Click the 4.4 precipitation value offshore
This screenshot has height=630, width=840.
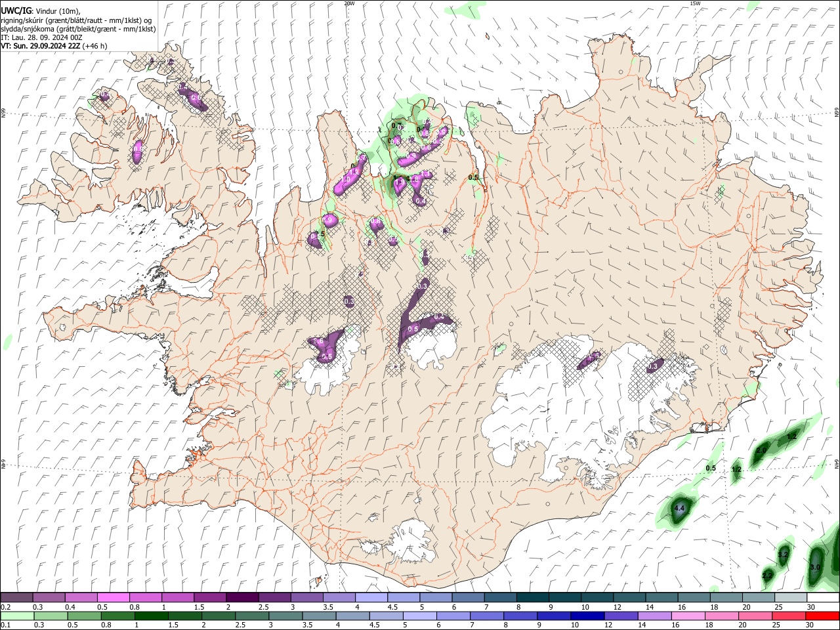pos(680,509)
